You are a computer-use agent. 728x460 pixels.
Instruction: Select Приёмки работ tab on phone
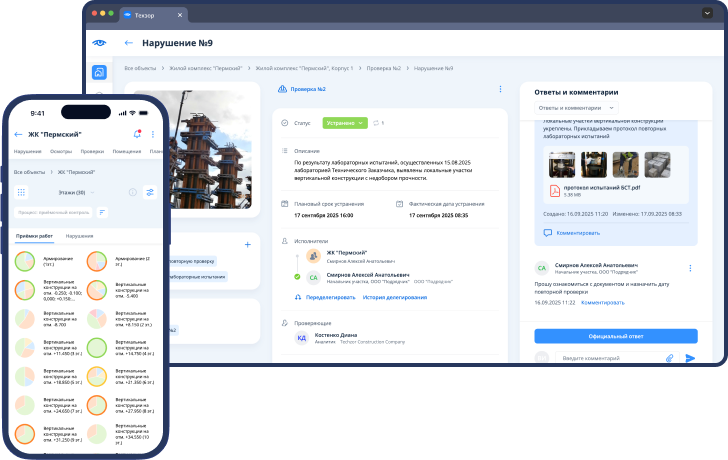coord(34,236)
